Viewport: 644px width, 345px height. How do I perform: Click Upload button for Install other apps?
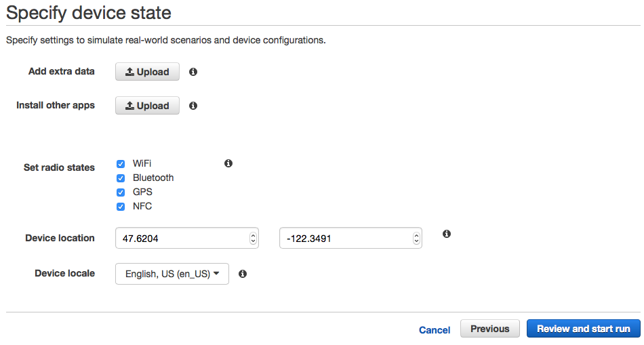pyautogui.click(x=147, y=106)
